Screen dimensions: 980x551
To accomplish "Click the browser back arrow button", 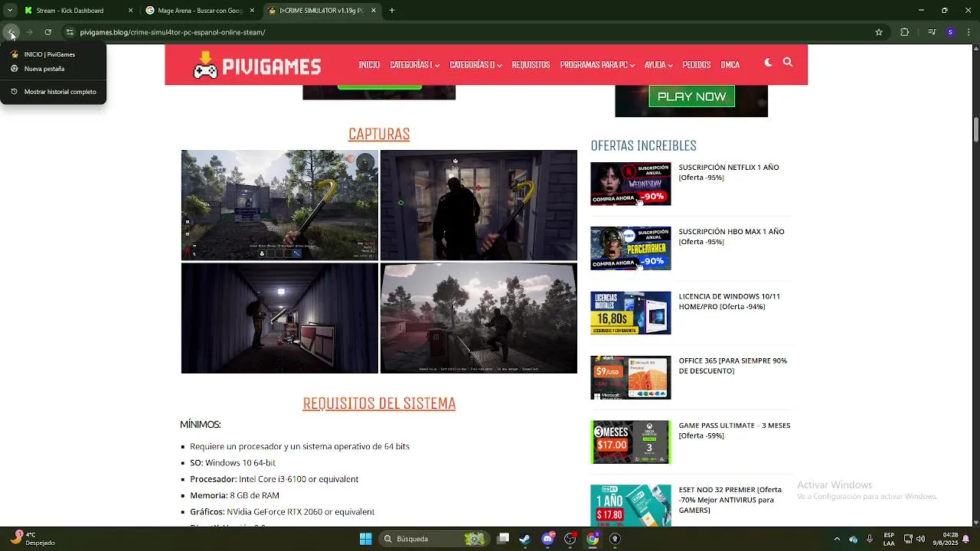I will pyautogui.click(x=11, y=32).
